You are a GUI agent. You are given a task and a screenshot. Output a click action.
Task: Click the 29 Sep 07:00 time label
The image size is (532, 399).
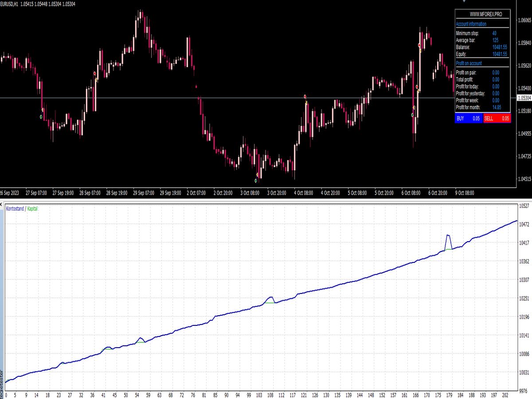(x=143, y=193)
